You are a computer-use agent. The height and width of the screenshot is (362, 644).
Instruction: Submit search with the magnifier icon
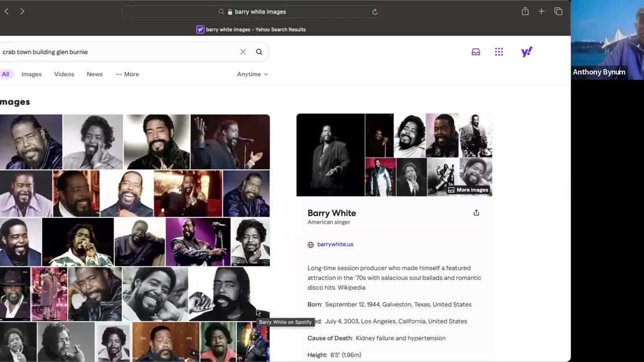point(259,52)
